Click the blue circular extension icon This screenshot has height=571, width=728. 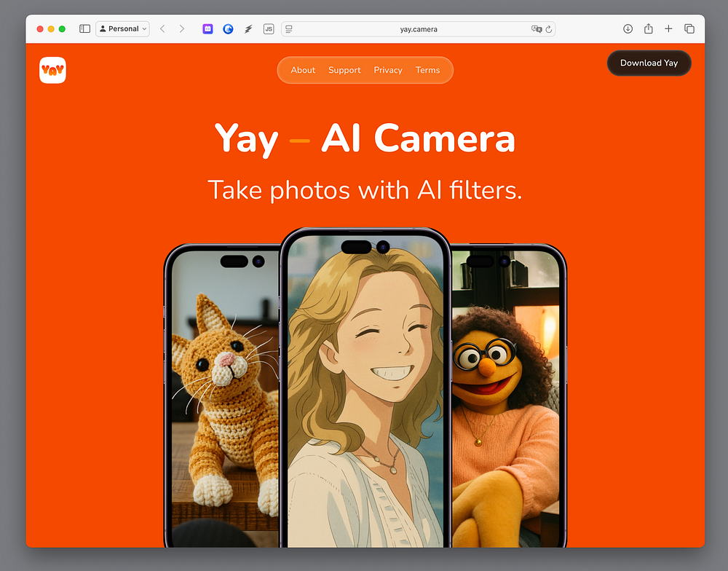coord(228,29)
